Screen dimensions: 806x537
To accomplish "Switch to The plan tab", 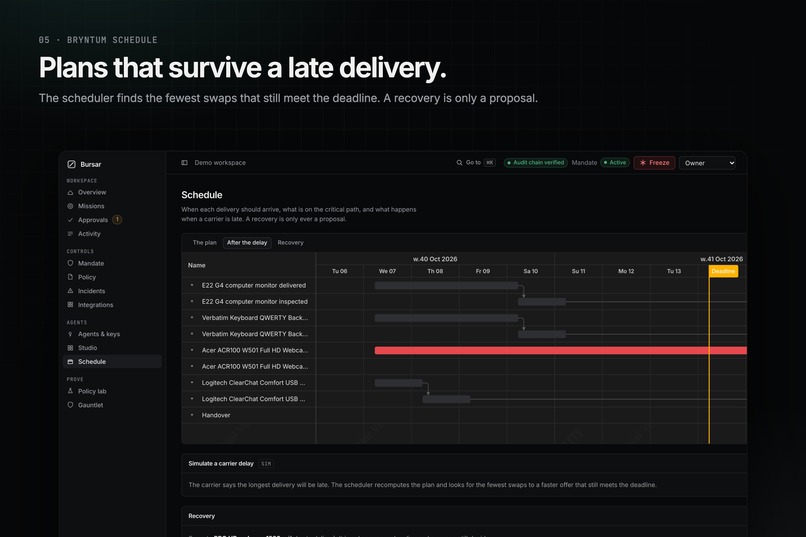I will [205, 243].
